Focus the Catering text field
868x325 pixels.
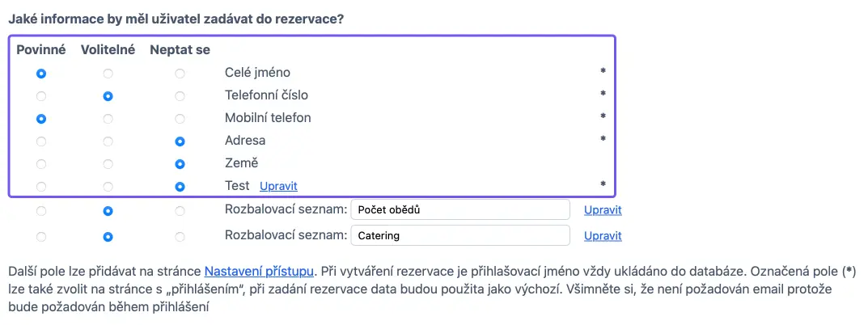(x=460, y=235)
